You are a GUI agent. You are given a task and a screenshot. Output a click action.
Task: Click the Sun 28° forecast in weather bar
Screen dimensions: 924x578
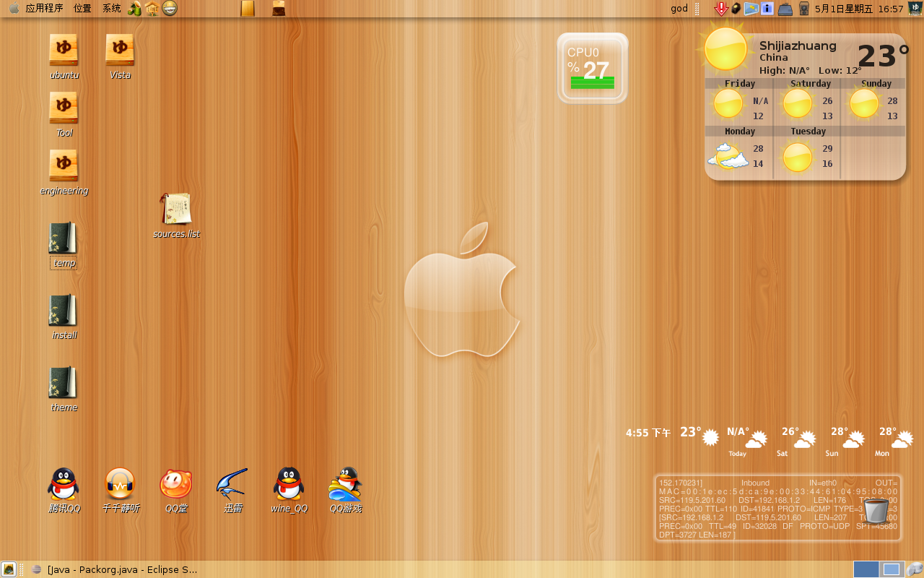847,440
